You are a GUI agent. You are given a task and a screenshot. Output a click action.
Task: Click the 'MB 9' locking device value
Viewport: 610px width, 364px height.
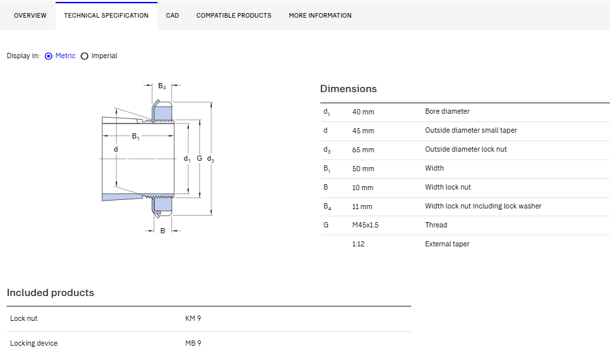[193, 343]
